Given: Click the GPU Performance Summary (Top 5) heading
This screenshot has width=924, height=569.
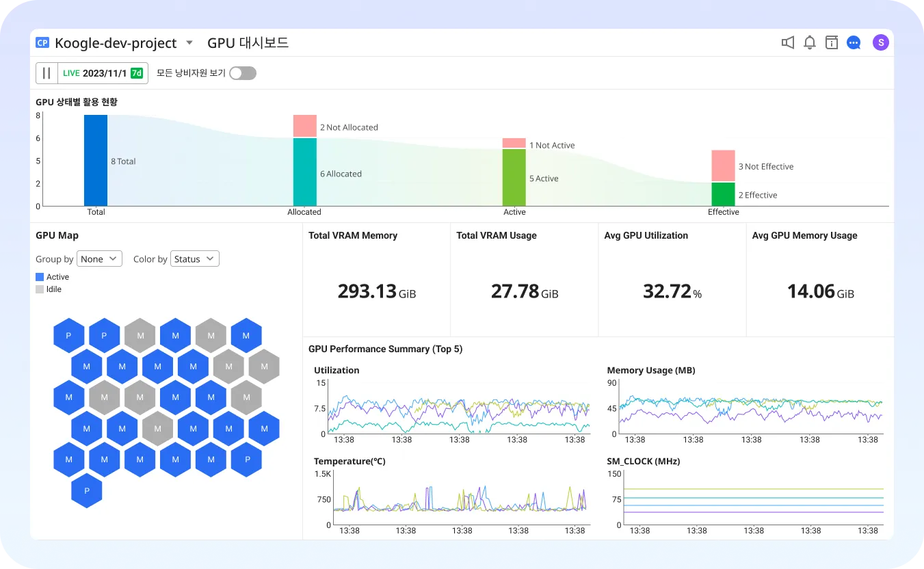Looking at the screenshot, I should 385,349.
